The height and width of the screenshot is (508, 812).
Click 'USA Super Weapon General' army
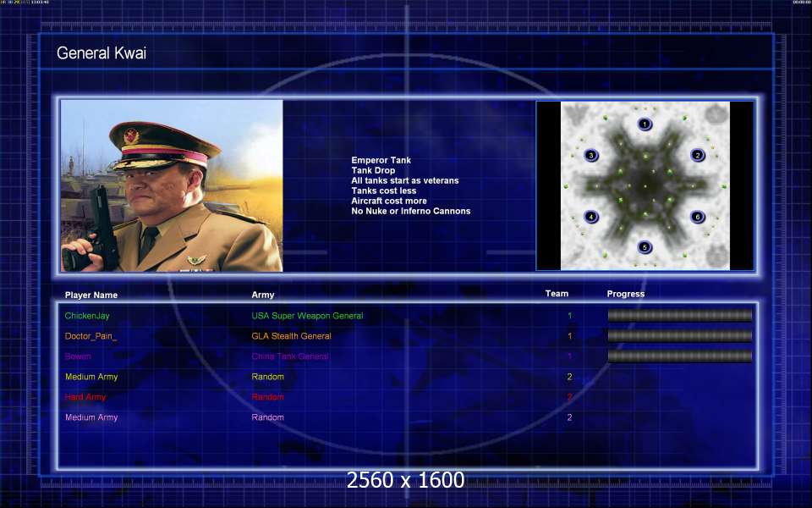pos(307,316)
